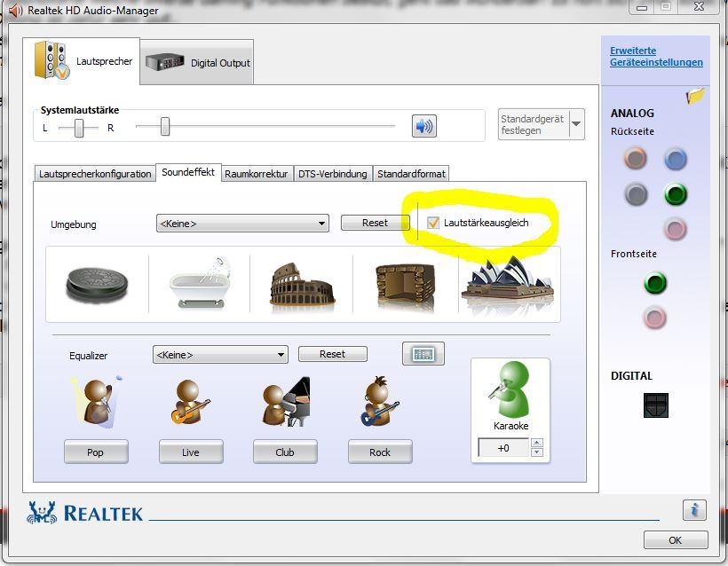Open the Raumkorrektur tab
The image size is (728, 566).
click(x=257, y=174)
